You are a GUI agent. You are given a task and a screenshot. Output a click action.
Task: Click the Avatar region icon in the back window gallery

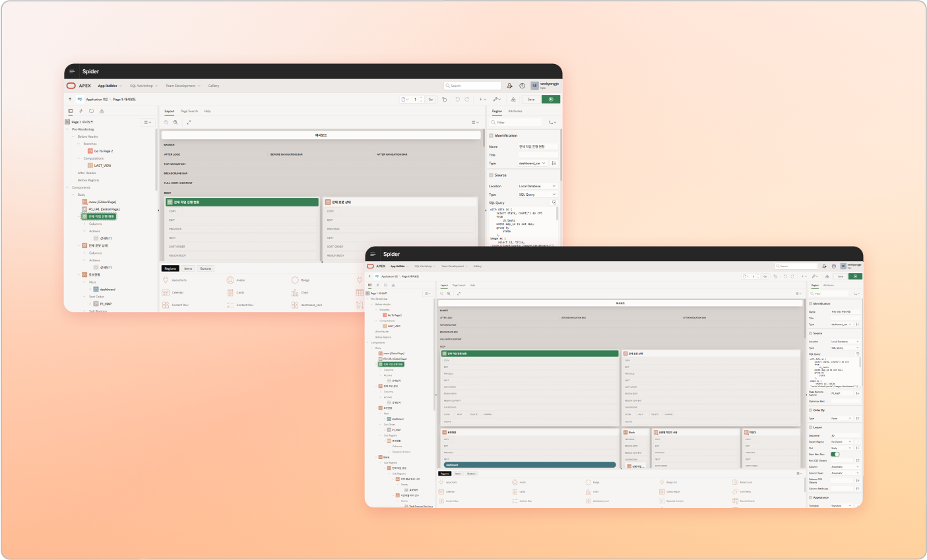pyautogui.click(x=230, y=280)
